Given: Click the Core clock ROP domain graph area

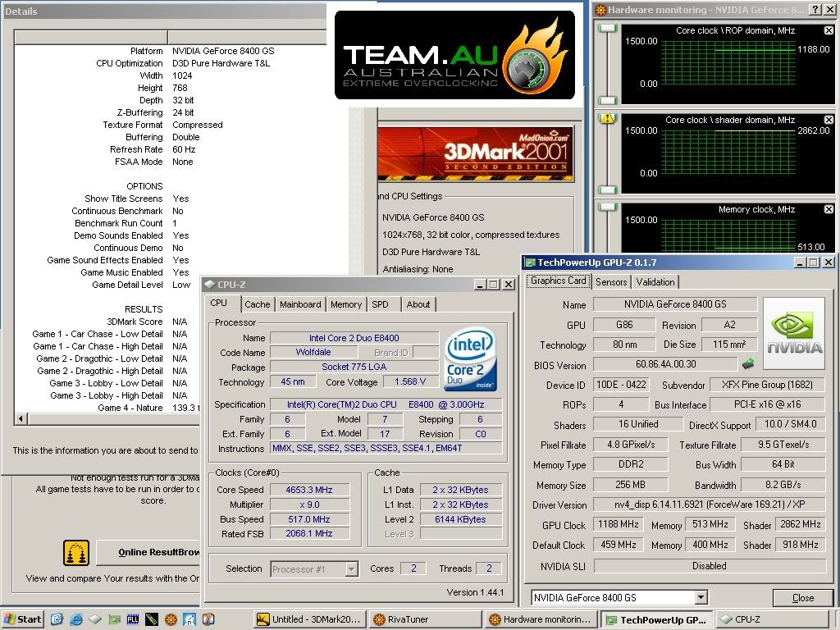Looking at the screenshot, I should [728, 65].
